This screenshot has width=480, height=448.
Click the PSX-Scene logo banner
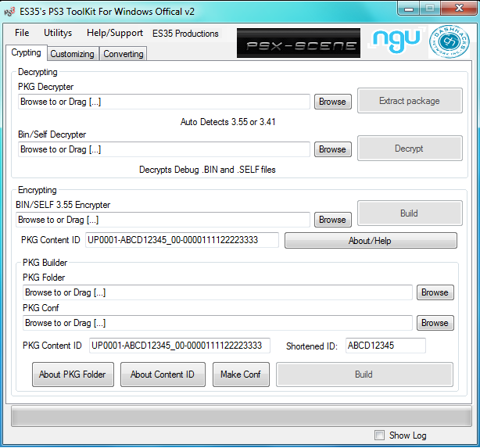point(298,44)
